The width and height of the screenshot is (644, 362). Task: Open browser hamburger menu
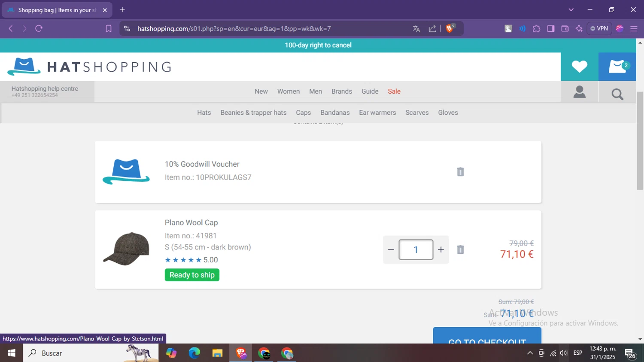(634, 29)
